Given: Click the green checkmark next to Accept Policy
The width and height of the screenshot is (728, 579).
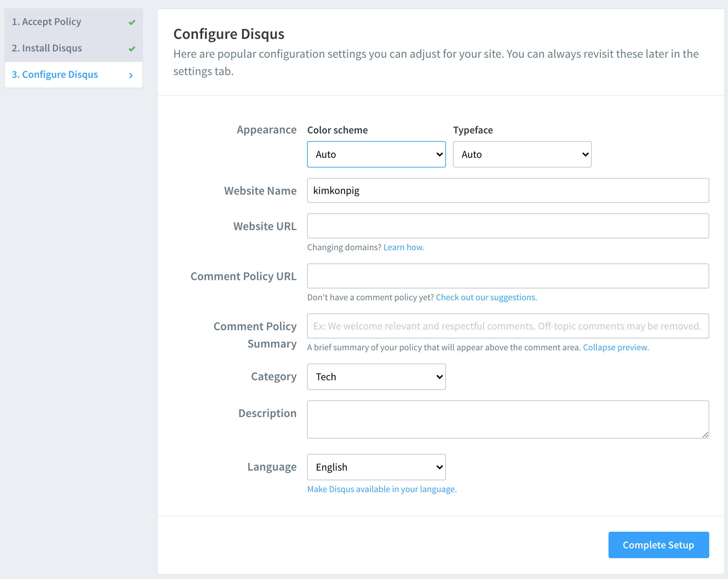Looking at the screenshot, I should coord(132,23).
